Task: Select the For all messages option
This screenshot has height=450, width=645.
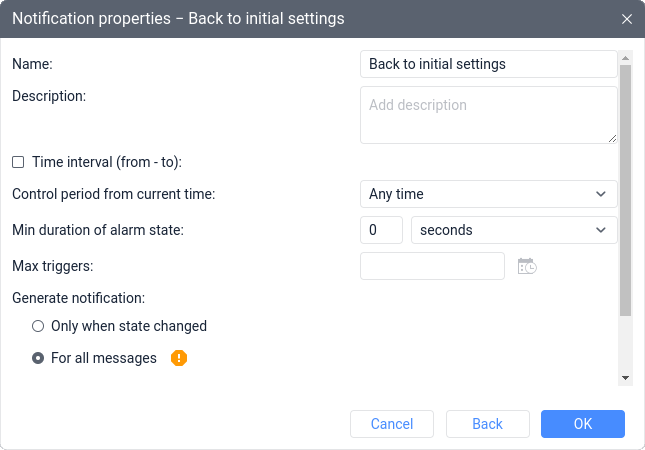Action: 38,358
